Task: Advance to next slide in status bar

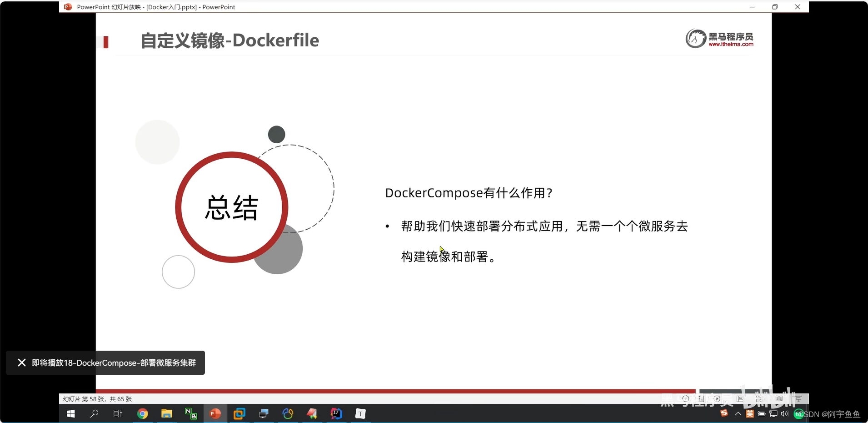Action: [x=717, y=398]
